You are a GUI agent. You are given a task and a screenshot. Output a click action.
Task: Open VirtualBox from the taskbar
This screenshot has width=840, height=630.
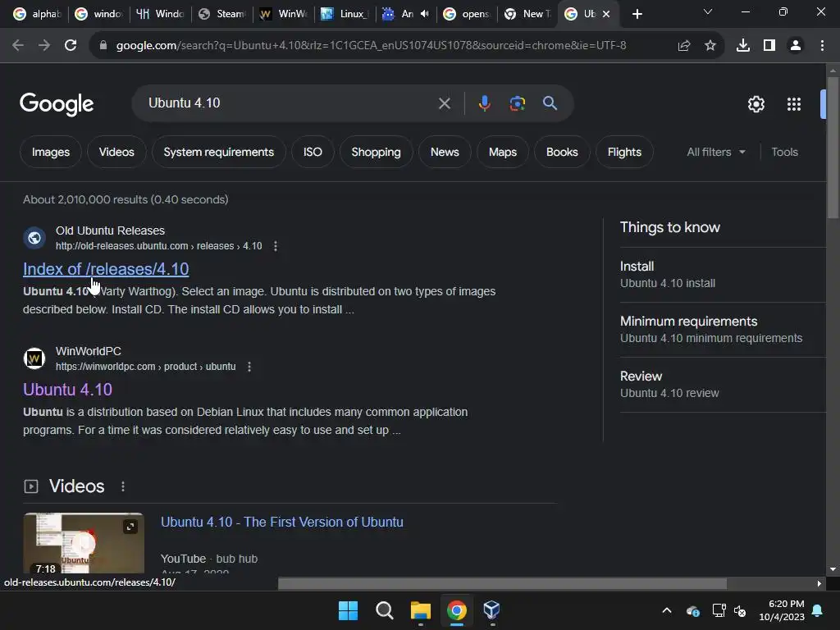(492, 610)
